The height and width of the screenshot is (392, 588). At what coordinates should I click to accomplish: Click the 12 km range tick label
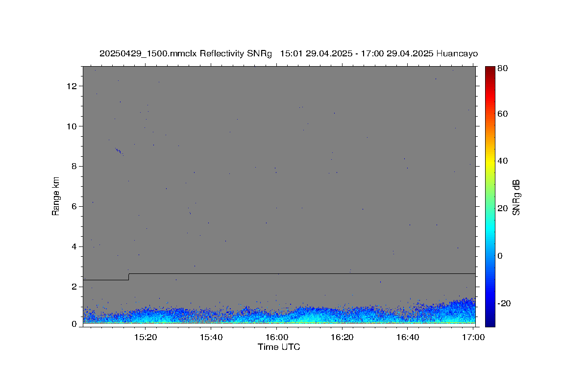pos(73,86)
